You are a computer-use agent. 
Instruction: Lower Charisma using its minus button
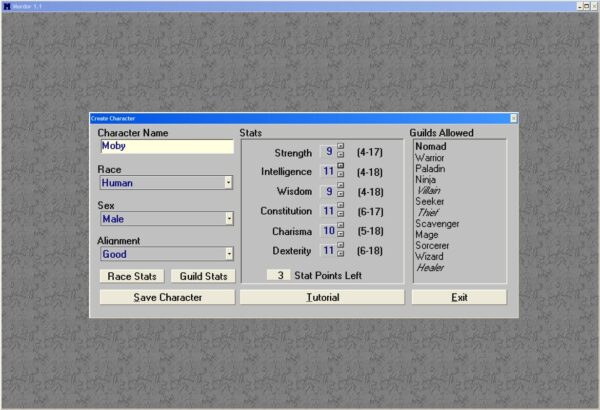pos(341,235)
